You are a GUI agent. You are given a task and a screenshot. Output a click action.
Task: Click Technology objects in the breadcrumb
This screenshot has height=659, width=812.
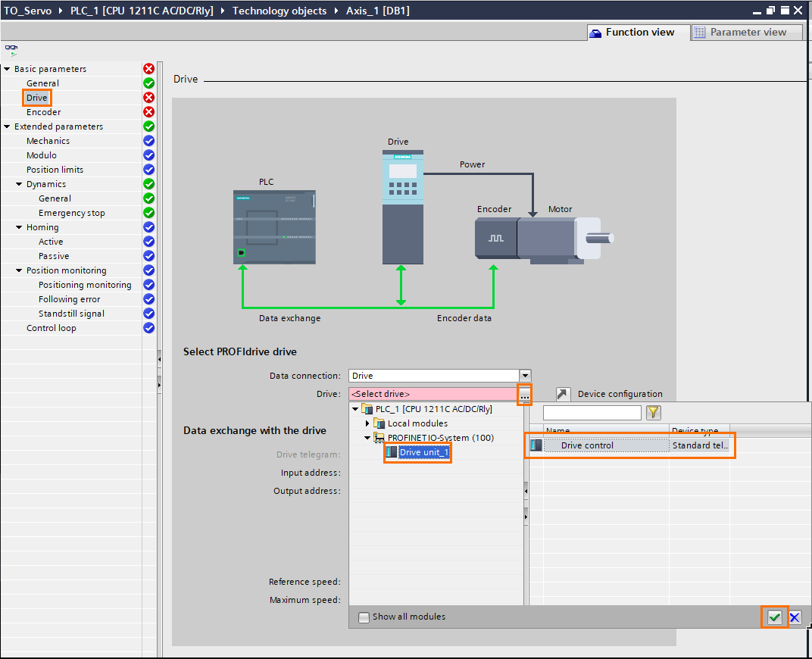pos(280,11)
